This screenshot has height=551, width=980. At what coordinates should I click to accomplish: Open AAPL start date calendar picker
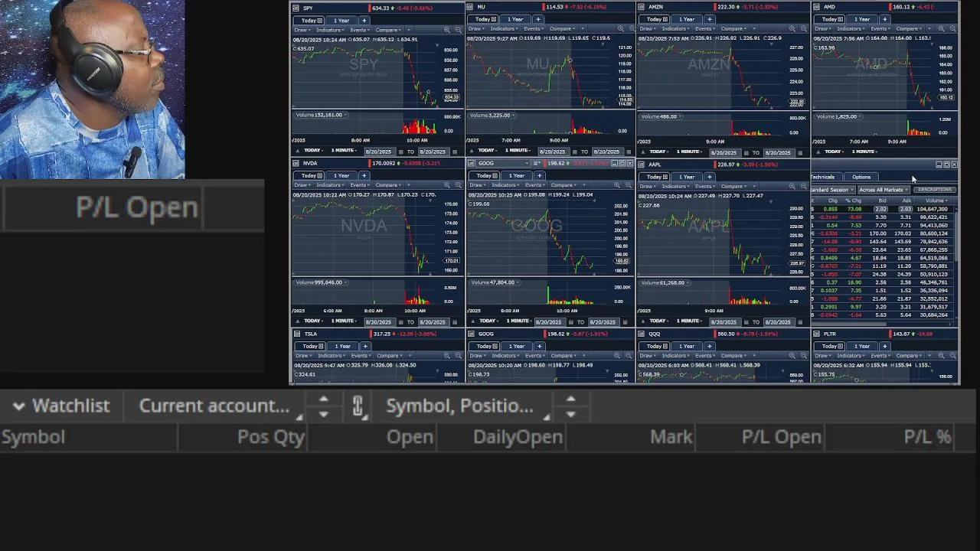coord(747,321)
